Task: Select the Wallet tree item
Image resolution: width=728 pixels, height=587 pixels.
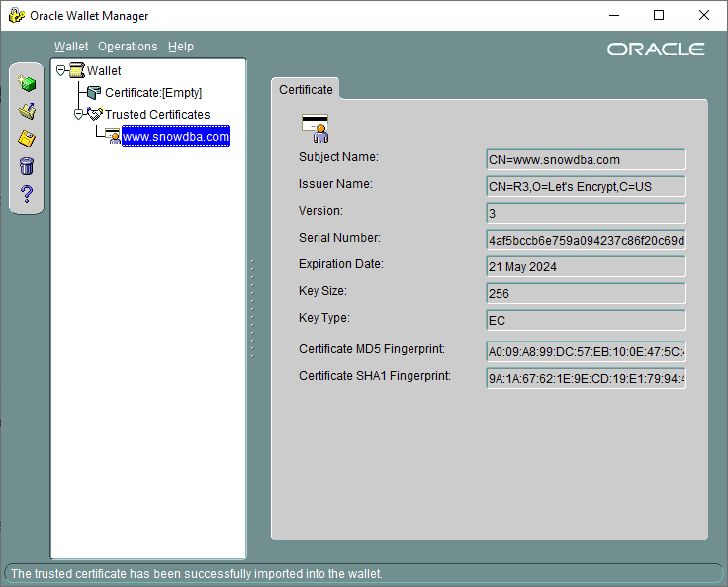Action: tap(104, 70)
